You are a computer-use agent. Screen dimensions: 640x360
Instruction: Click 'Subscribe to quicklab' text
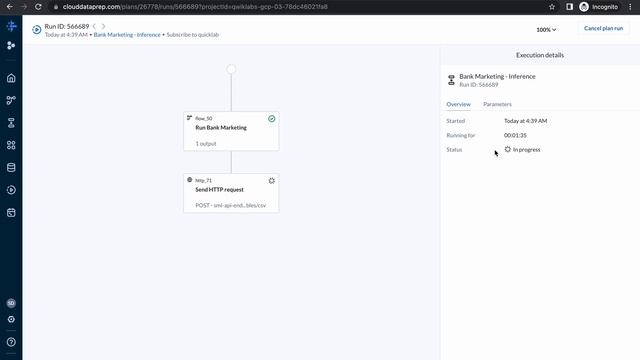(193, 35)
